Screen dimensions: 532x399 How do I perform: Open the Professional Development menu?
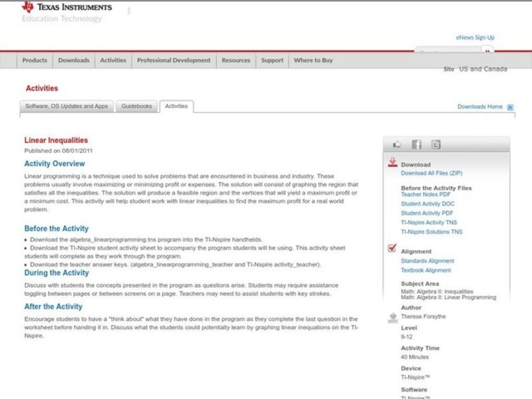coord(174,61)
